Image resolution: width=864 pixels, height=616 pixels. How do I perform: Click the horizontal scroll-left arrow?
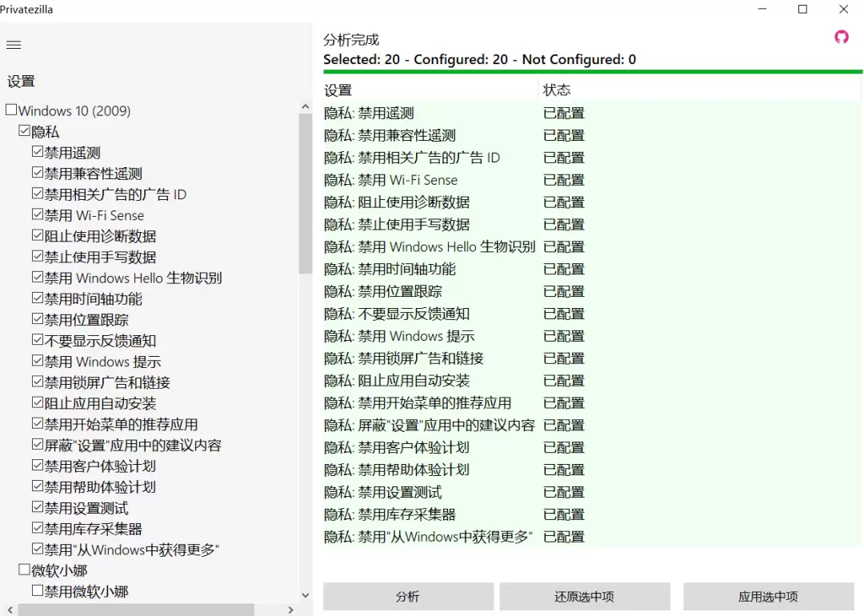coord(10,610)
